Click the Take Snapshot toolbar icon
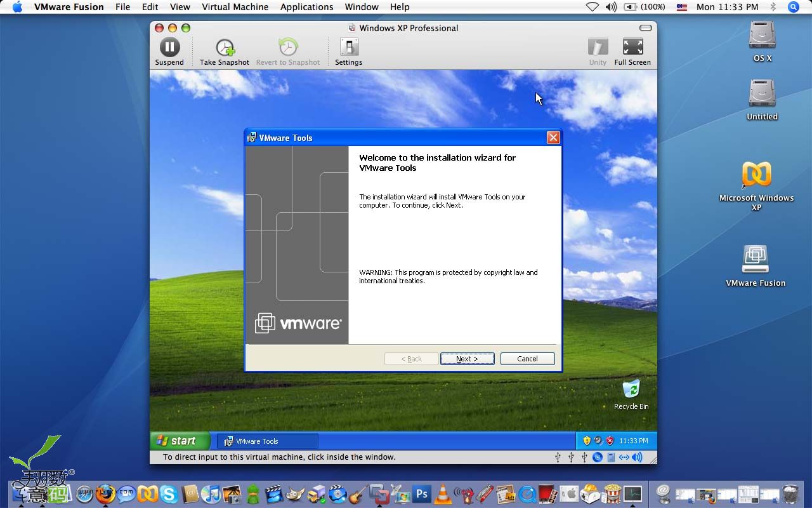The image size is (812, 508). click(x=225, y=51)
